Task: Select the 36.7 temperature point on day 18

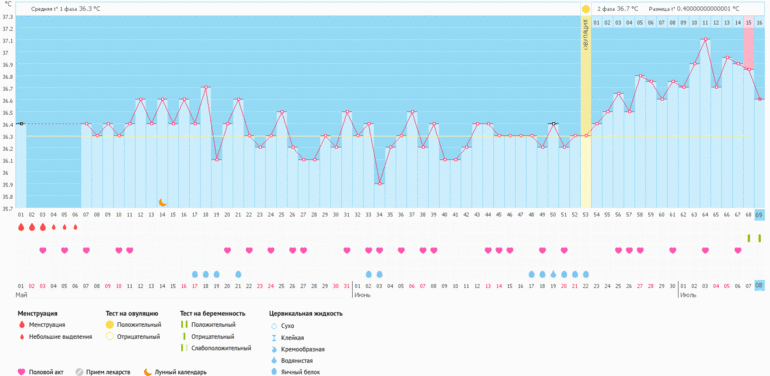Action: click(205, 87)
